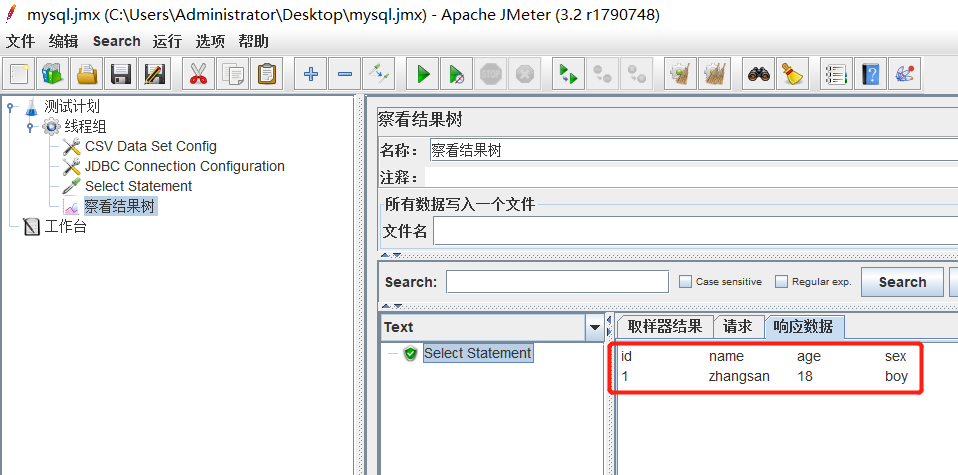
Task: Open the Templates icon in toolbar
Action: (x=52, y=75)
